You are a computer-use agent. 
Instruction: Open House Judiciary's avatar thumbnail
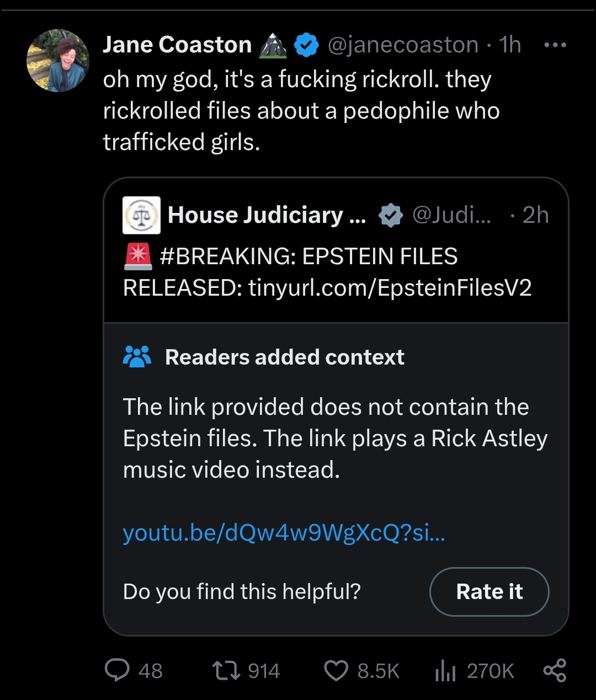142,215
